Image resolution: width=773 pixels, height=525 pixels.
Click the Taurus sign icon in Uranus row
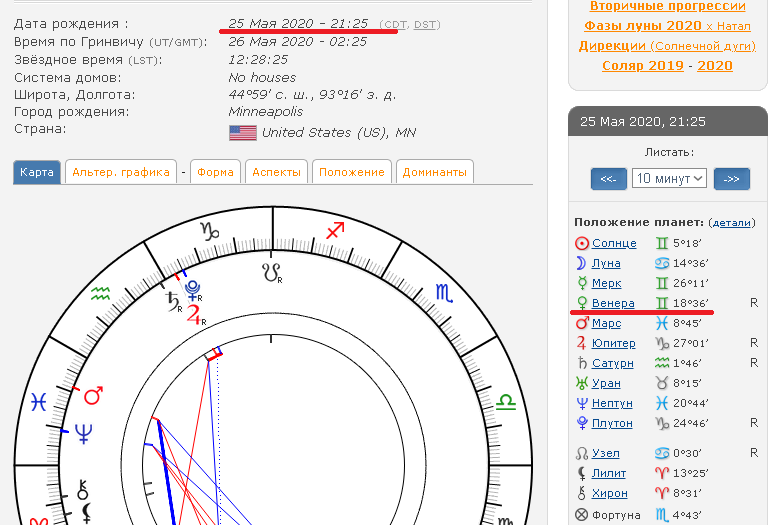(662, 383)
